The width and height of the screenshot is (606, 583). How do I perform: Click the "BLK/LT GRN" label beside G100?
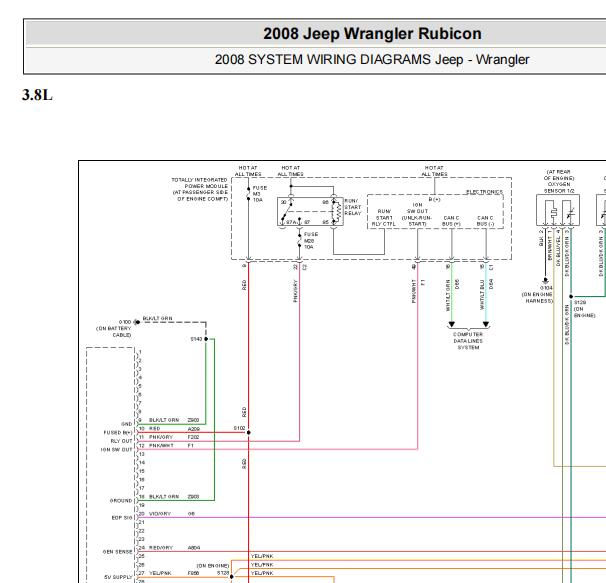[x=157, y=318]
